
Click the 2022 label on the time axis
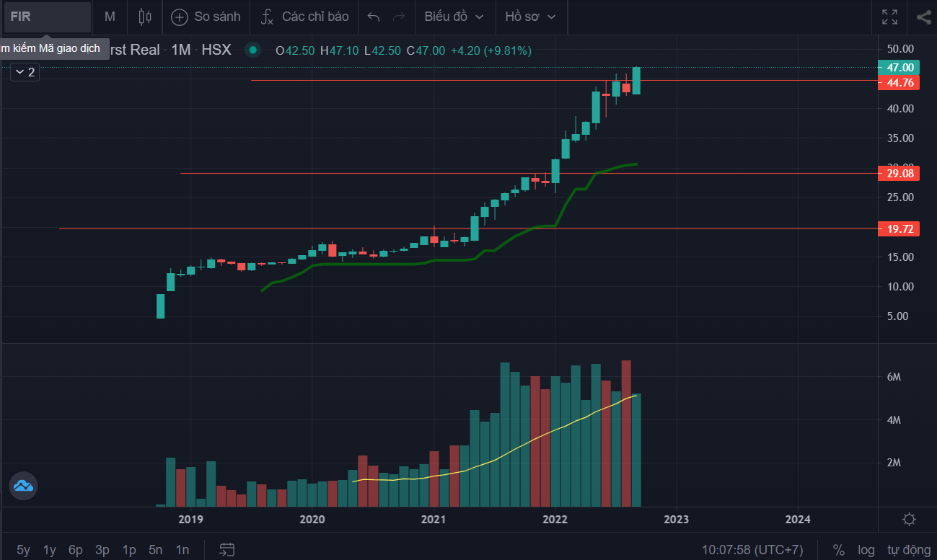[x=555, y=519]
